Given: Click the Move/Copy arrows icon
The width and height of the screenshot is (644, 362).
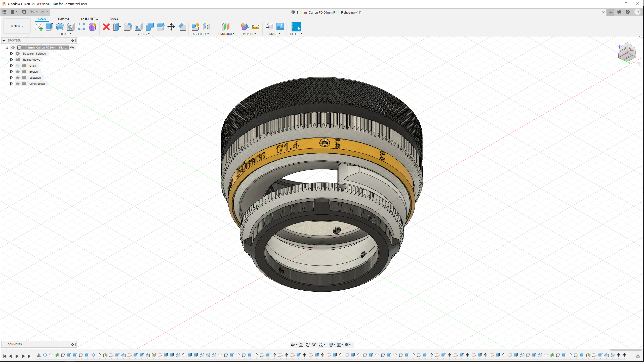Looking at the screenshot, I should pyautogui.click(x=171, y=26).
